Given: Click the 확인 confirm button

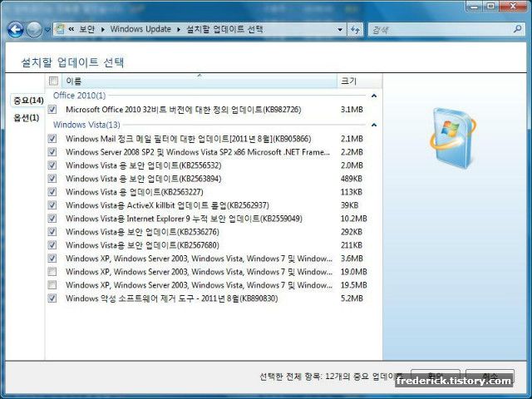Looking at the screenshot, I should click(x=436, y=377).
